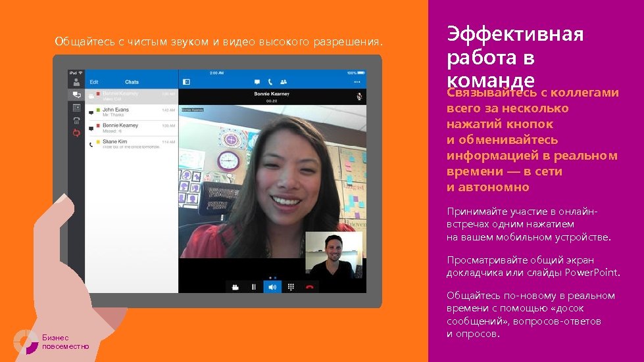Open the Chats icon in the sidebar
644x362 pixels.
pos(76,95)
